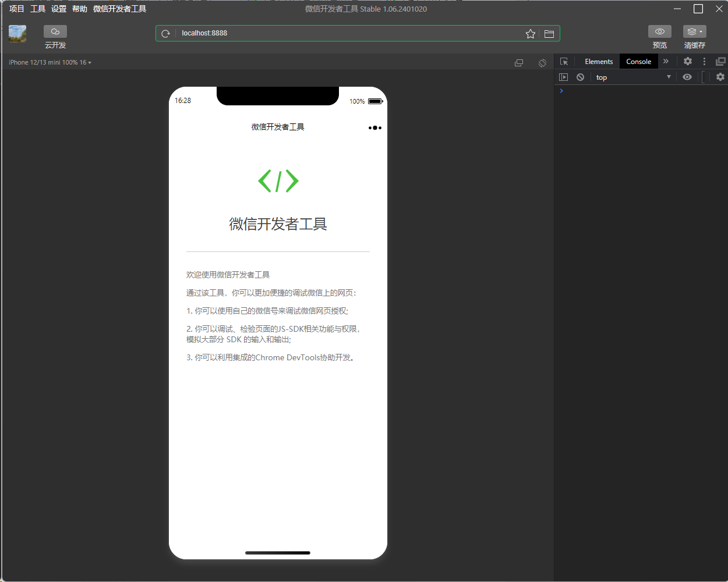Show more DevTools tabs chevron

point(666,61)
